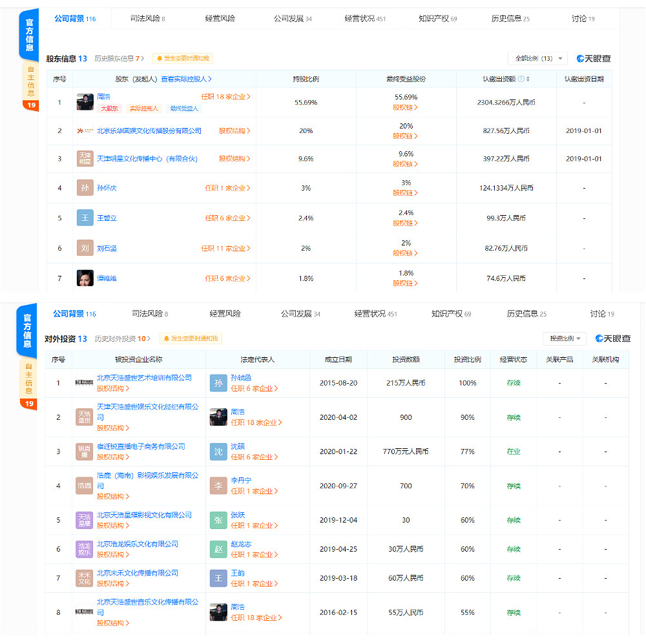Click 王 avatar for 王韵
This screenshot has width=646, height=644.
[218, 578]
